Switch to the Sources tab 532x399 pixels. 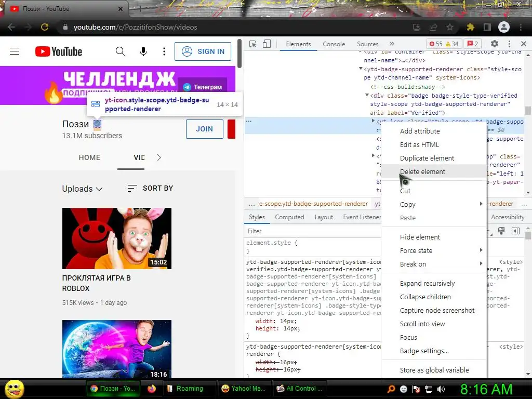point(367,44)
